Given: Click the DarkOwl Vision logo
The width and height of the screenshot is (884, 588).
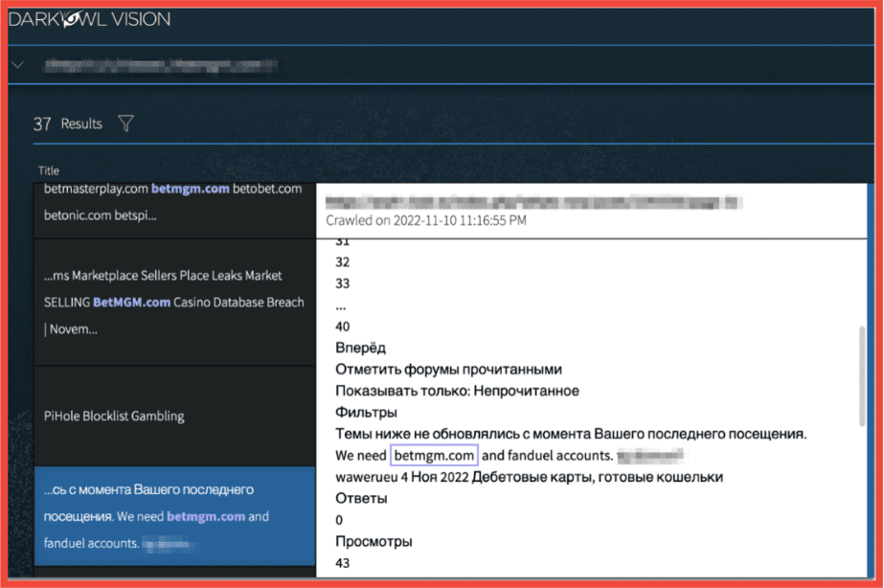Looking at the screenshot, I should tap(89, 20).
